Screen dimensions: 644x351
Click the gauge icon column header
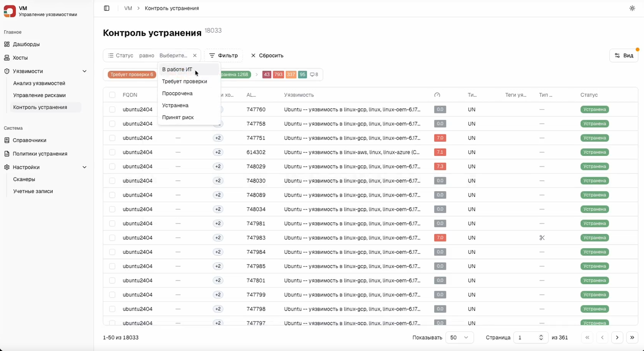[x=437, y=95]
